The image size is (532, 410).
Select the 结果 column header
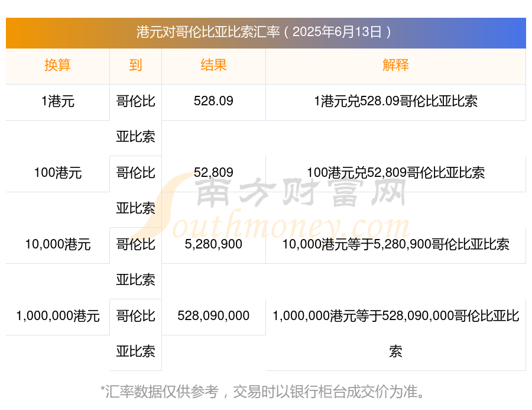click(x=213, y=65)
